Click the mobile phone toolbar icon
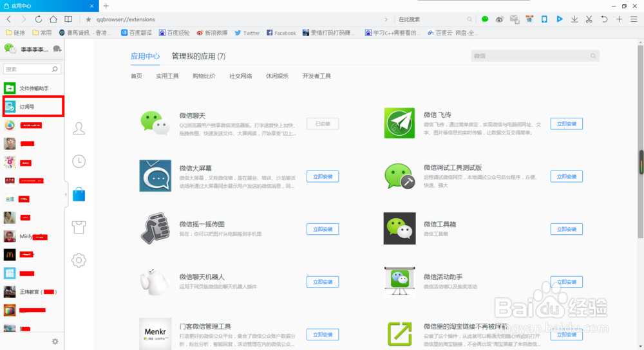This screenshot has width=644, height=350. (544, 19)
